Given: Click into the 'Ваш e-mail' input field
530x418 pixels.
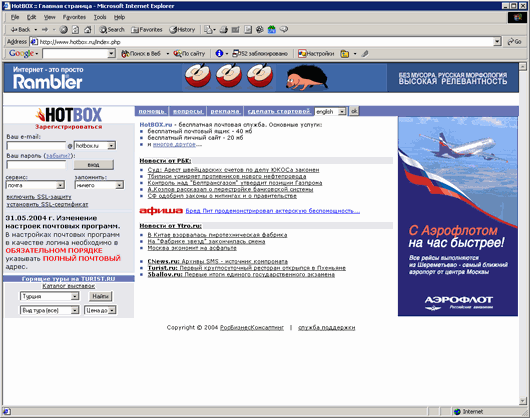Looking at the screenshot, I should click(x=36, y=146).
